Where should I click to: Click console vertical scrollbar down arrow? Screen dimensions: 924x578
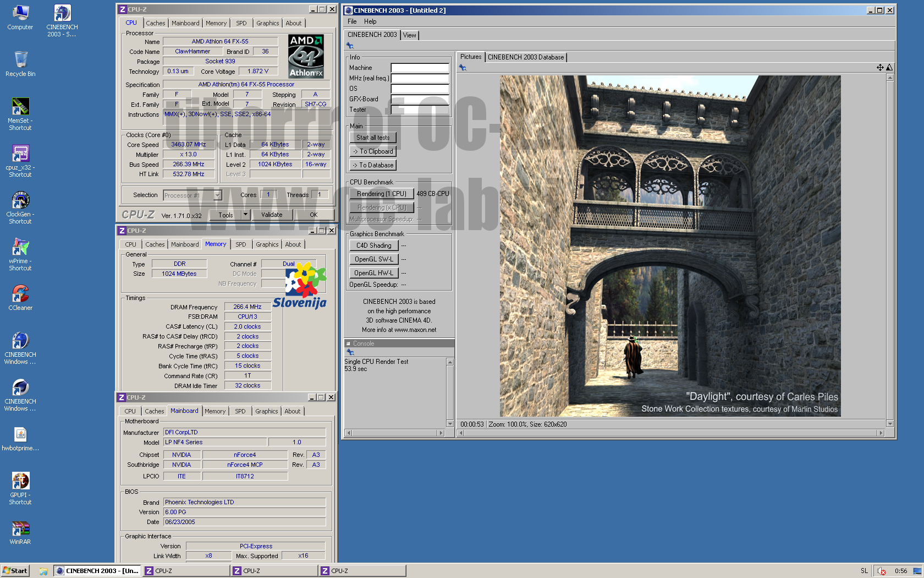coord(450,424)
